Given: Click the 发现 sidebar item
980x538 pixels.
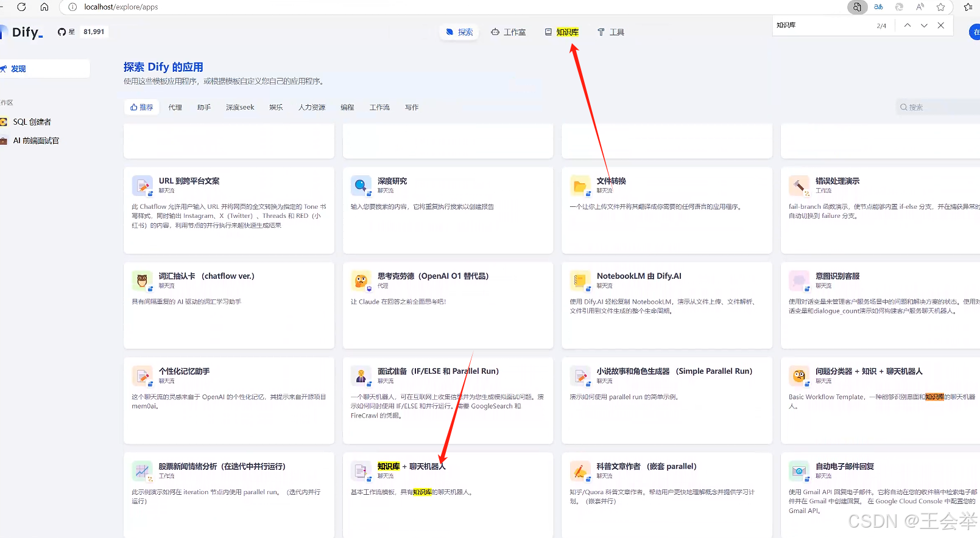Looking at the screenshot, I should pos(44,69).
